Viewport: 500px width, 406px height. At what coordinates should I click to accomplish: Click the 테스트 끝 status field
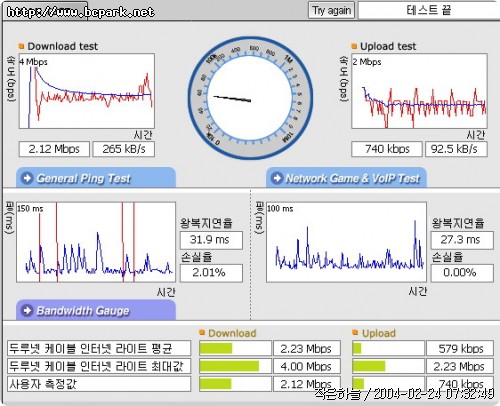click(x=429, y=10)
